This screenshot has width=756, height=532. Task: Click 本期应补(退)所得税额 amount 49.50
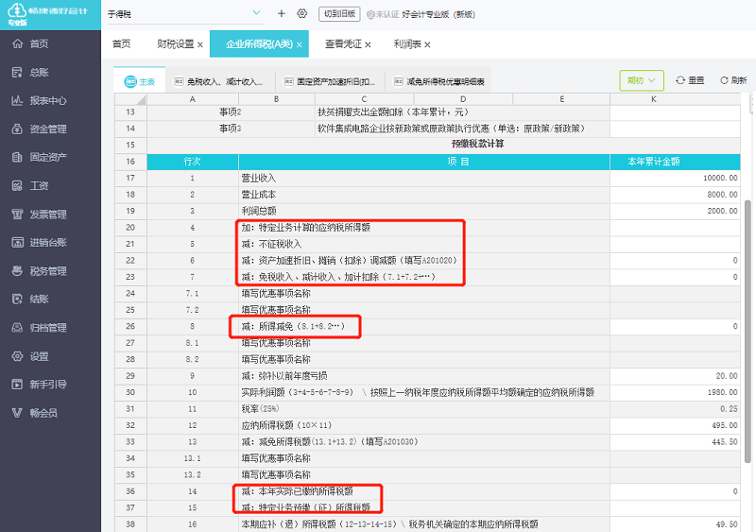click(675, 524)
